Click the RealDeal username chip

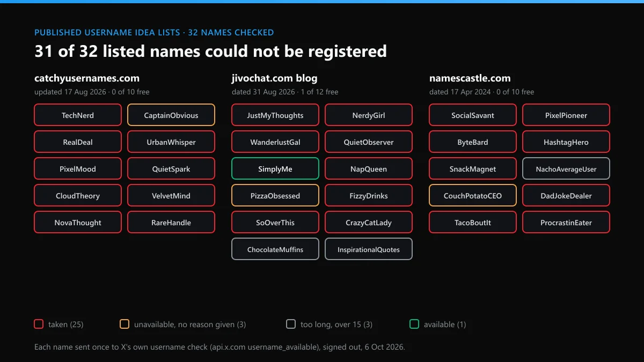[78, 142]
